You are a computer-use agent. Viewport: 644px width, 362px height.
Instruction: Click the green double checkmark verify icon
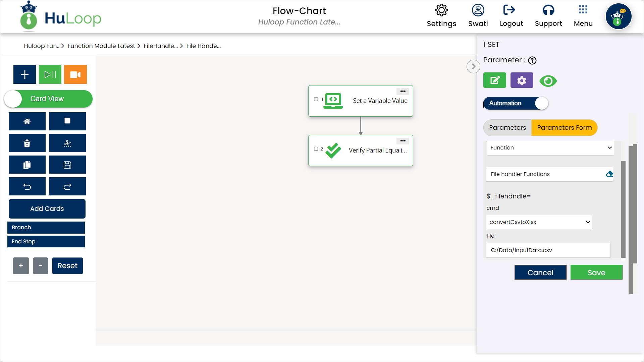(333, 150)
